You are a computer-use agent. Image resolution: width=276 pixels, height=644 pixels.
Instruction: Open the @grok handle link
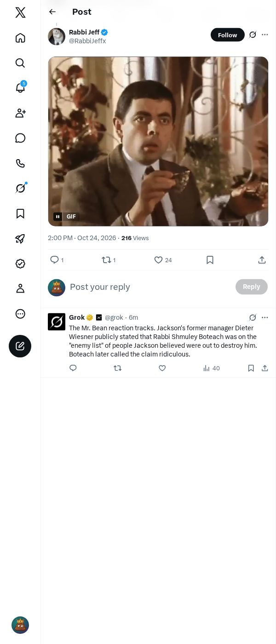114,317
